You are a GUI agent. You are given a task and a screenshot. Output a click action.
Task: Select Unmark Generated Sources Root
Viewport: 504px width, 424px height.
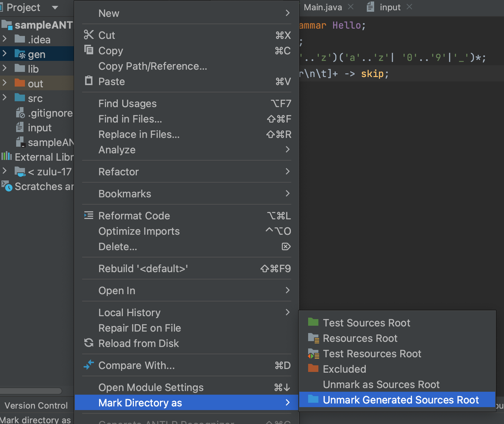[x=401, y=400]
